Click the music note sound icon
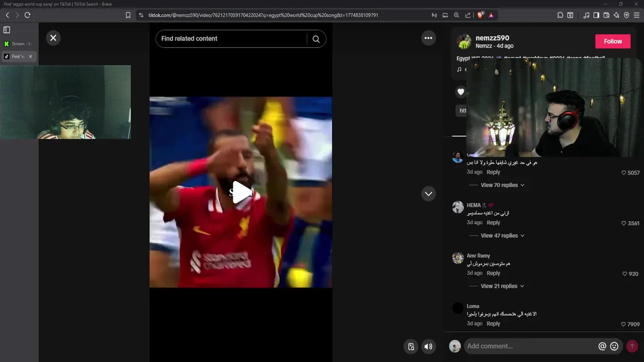Image resolution: width=644 pixels, height=362 pixels. 459,69
